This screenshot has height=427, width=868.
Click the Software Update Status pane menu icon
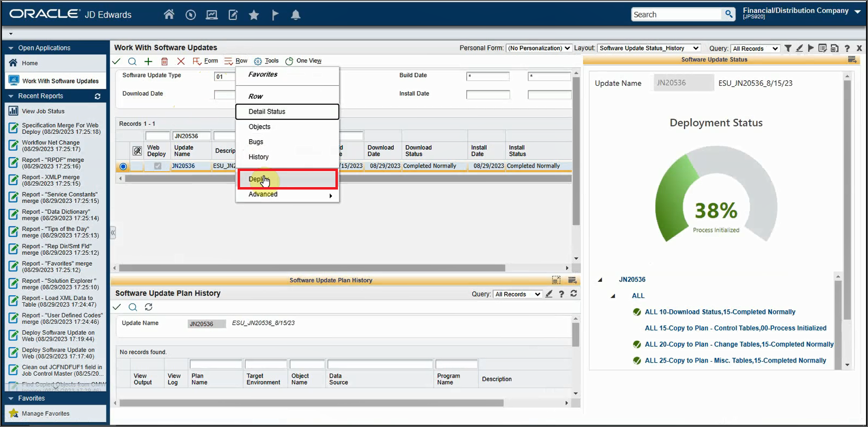coord(852,59)
